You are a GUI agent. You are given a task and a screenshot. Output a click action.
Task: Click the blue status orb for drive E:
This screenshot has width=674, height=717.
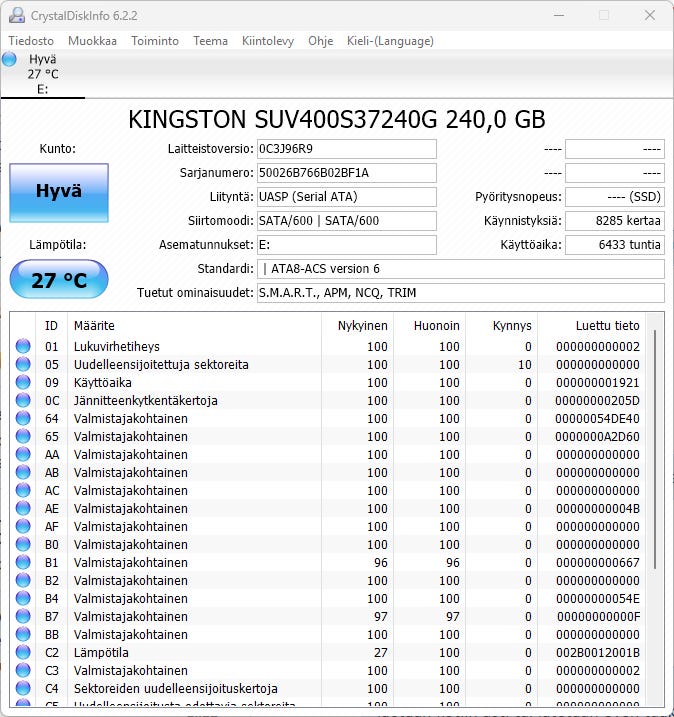point(10,60)
